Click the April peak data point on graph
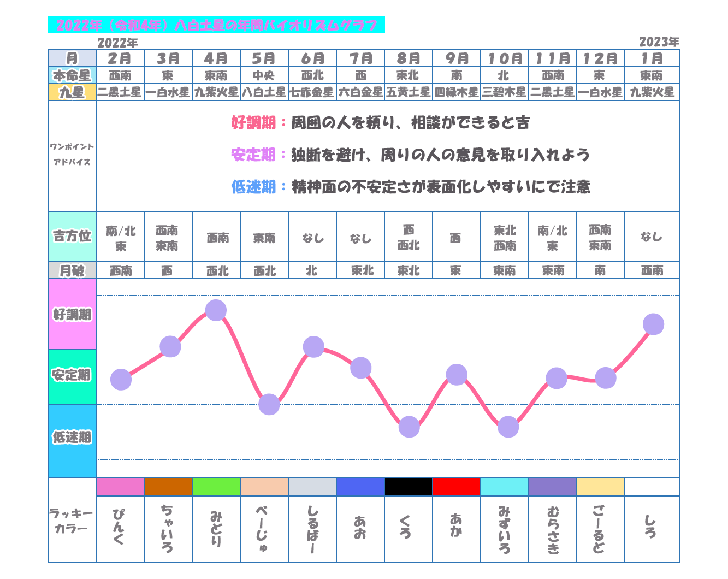This screenshot has width=728, height=579. (x=216, y=310)
